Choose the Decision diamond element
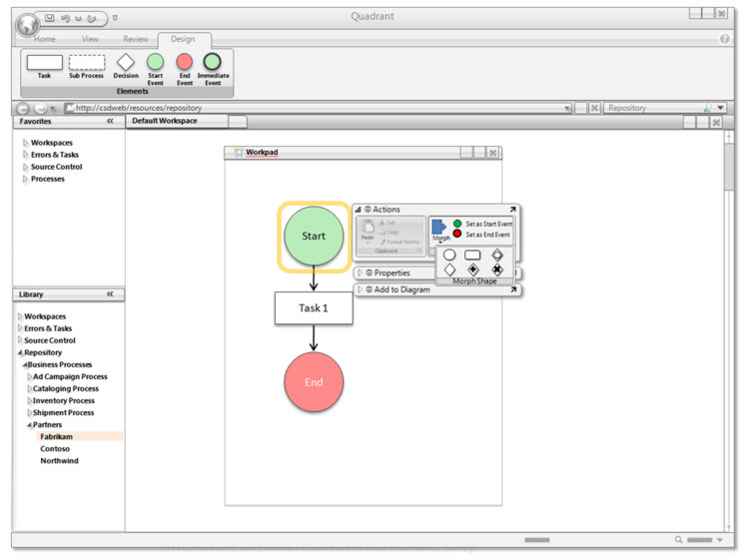This screenshot has width=749, height=560. point(126,63)
